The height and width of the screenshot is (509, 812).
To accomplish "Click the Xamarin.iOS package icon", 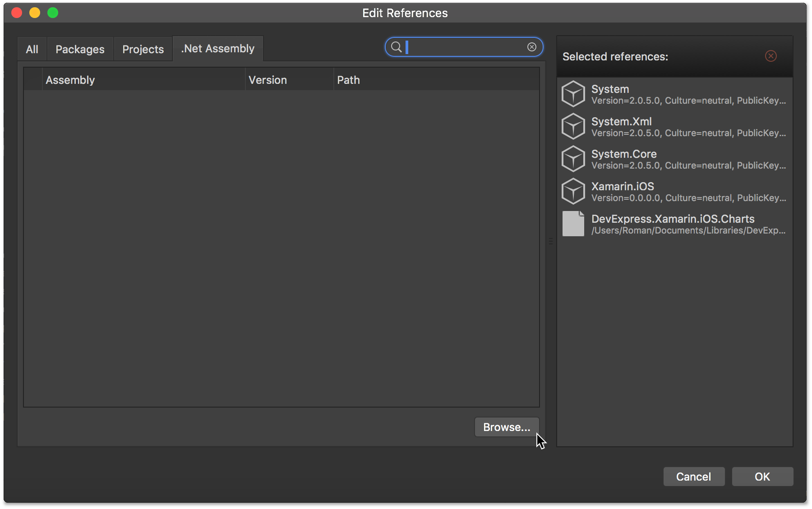I will (573, 191).
